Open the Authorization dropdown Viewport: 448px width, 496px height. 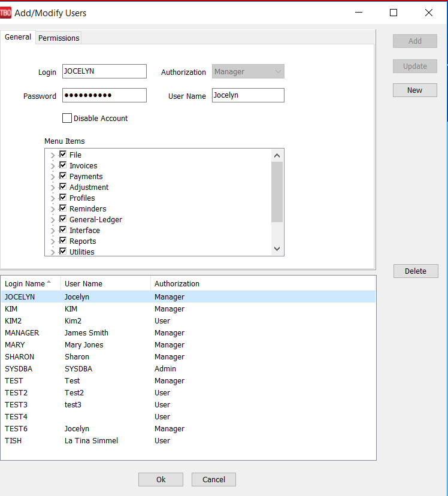coord(248,71)
